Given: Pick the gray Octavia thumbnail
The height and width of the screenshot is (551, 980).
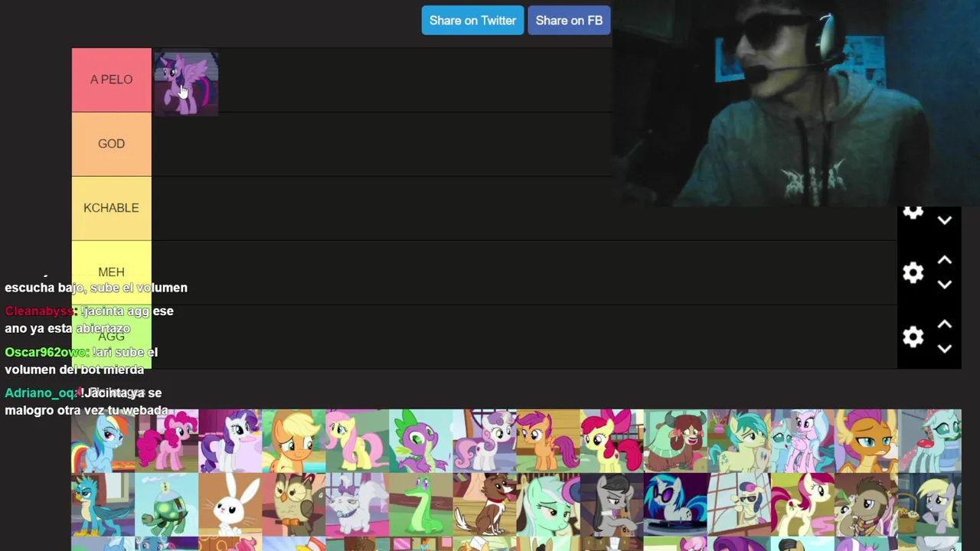Looking at the screenshot, I should pos(611,504).
